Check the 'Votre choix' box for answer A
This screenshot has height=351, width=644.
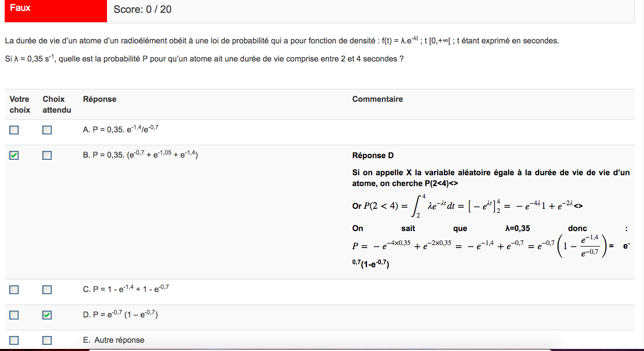point(14,130)
